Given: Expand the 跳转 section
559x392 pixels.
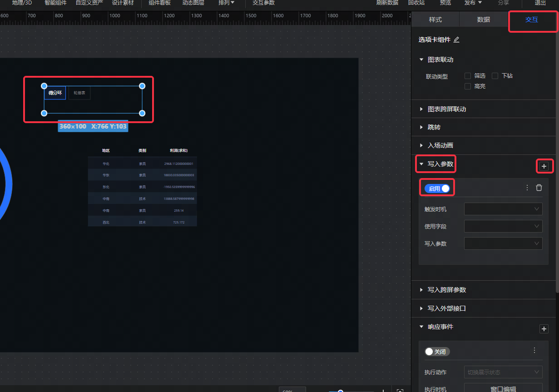Looking at the screenshot, I should tap(421, 127).
